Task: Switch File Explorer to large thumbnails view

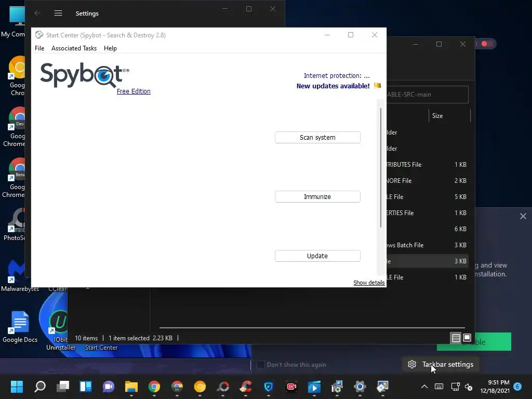Action: pyautogui.click(x=467, y=338)
